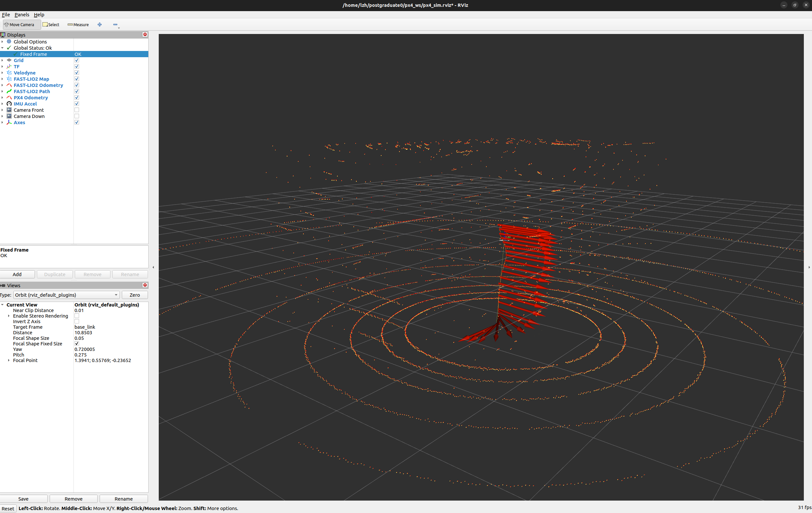
Task: Click the Axes display icon
Action: 9,123
